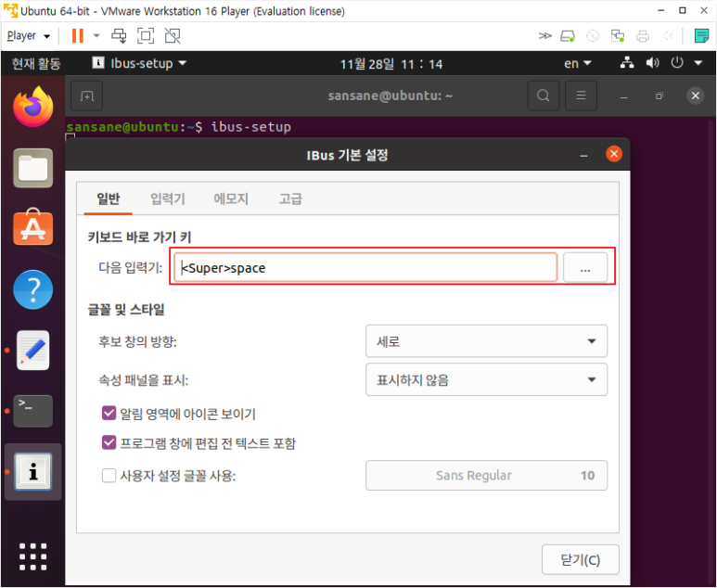Open the Player menu
The image size is (717, 588).
(x=29, y=35)
